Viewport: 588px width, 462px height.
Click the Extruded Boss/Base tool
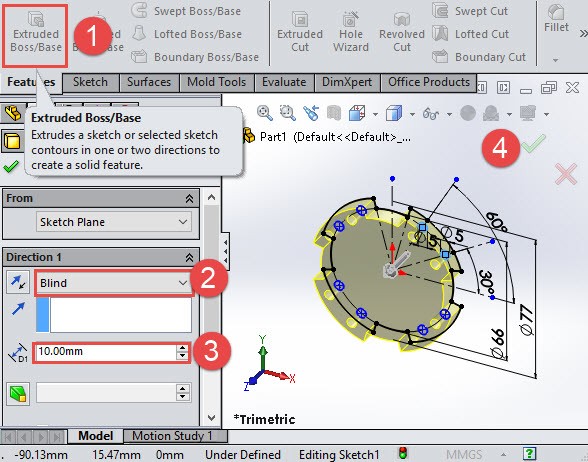tap(35, 36)
